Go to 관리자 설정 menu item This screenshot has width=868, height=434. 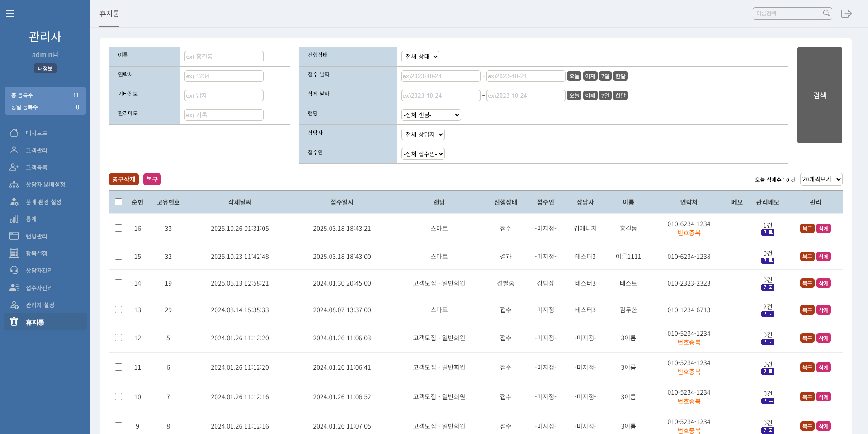click(x=40, y=305)
